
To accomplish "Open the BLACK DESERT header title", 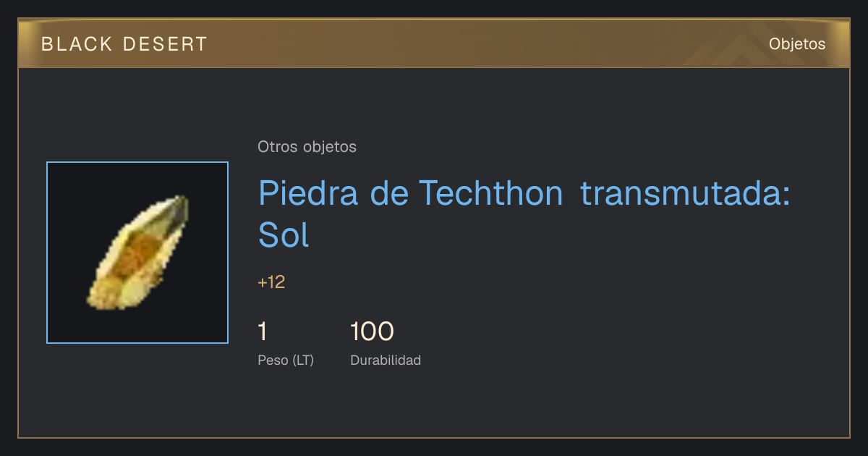I will pyautogui.click(x=124, y=44).
